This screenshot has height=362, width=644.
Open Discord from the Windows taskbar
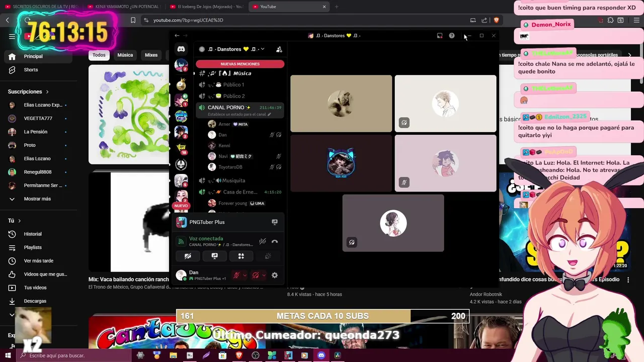point(321,355)
